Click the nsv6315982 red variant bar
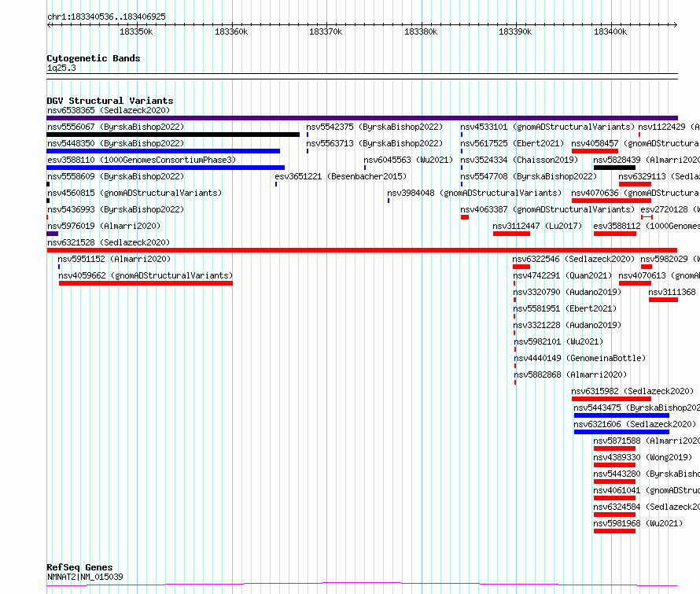 [x=612, y=399]
